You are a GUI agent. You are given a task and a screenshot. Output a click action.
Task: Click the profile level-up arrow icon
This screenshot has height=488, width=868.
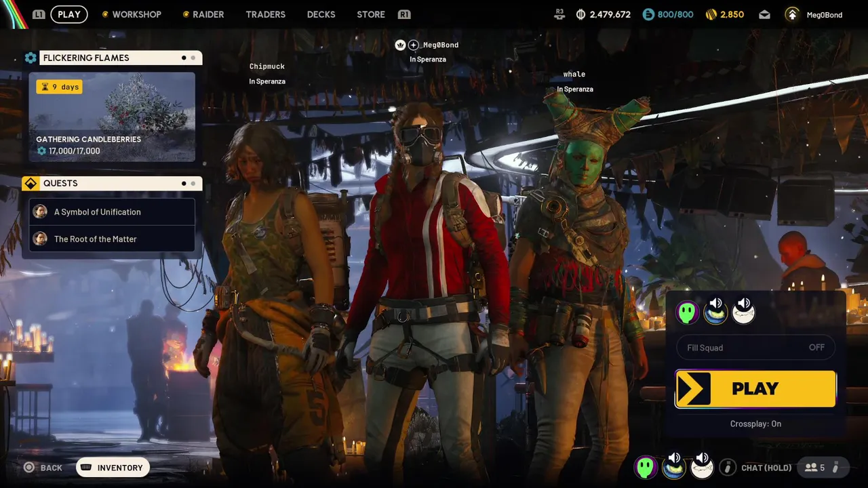point(791,14)
